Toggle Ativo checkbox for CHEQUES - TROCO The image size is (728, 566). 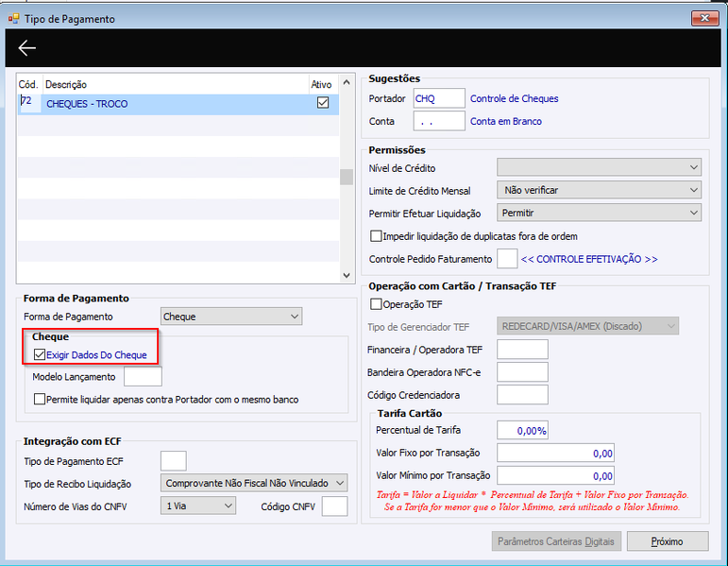click(x=323, y=103)
